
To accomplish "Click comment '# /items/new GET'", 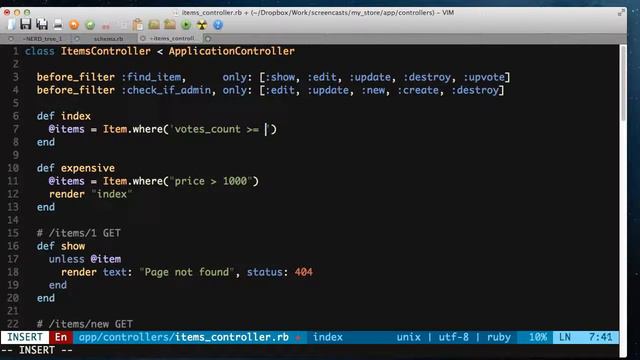I will (x=84, y=324).
